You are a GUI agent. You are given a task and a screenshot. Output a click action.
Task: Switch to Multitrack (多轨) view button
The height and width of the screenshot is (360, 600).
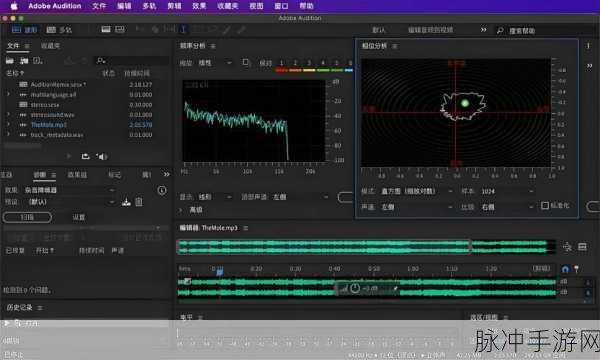(59, 29)
